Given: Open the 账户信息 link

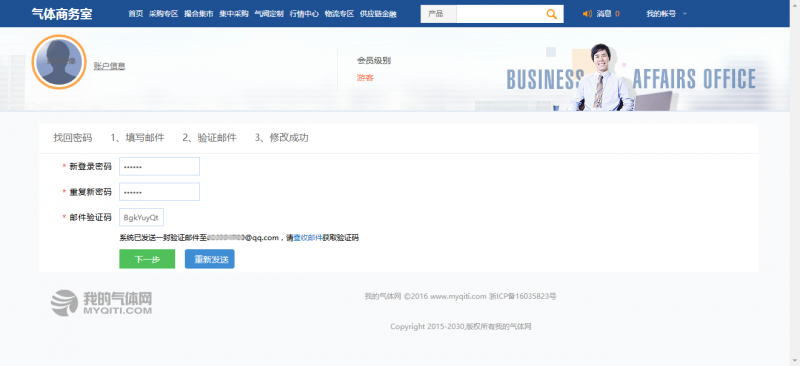Looking at the screenshot, I should (110, 66).
